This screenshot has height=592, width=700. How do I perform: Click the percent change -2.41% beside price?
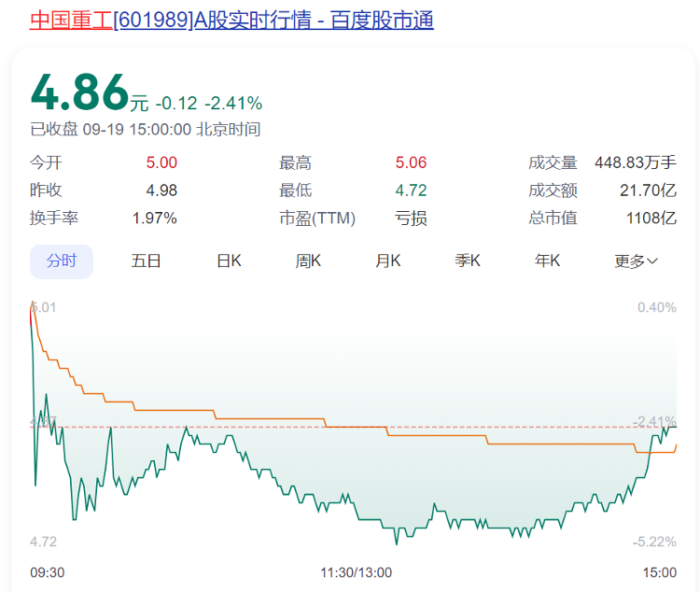233,104
